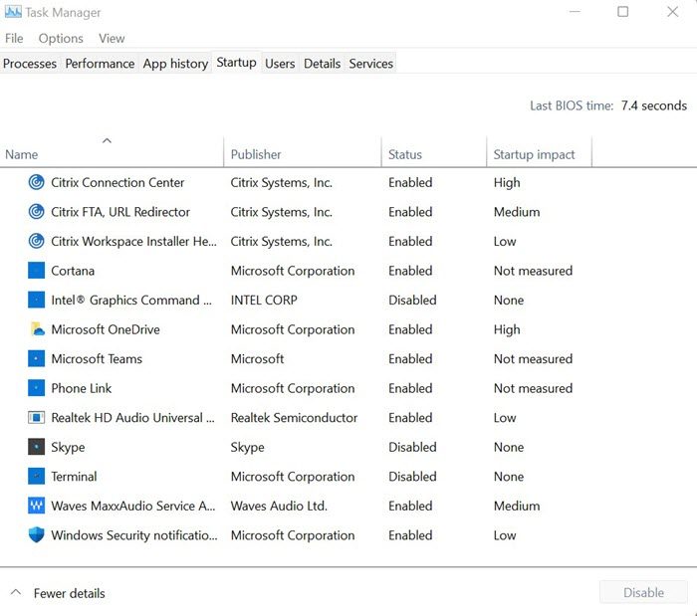This screenshot has height=616, width=697.
Task: Switch to the App history tab
Action: pos(175,64)
